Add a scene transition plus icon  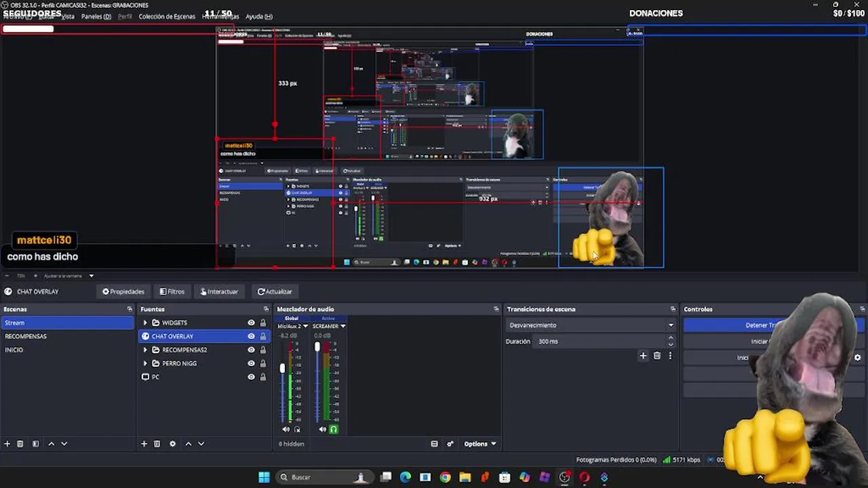643,355
